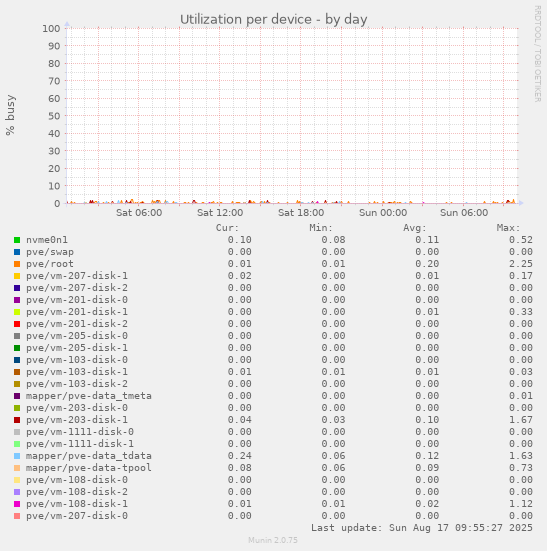Click the purple mapper/pve-data_tmeta swatch
The image size is (547, 551).
17,396
